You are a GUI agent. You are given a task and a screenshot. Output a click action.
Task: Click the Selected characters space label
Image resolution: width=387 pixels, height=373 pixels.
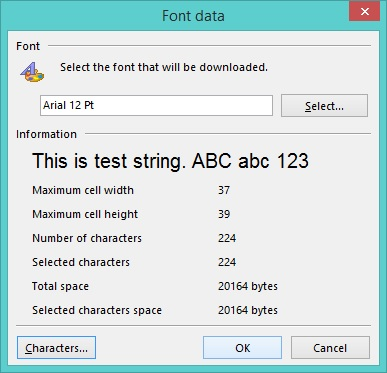[97, 310]
